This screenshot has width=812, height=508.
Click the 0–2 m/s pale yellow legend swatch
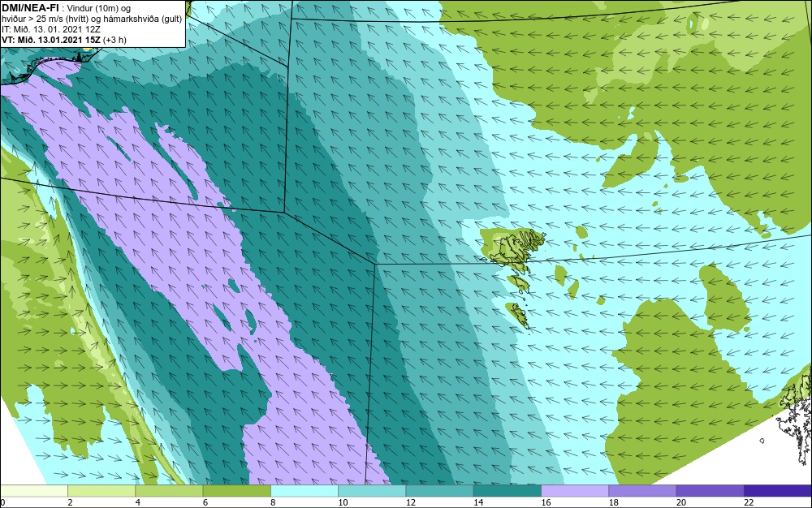(33, 490)
